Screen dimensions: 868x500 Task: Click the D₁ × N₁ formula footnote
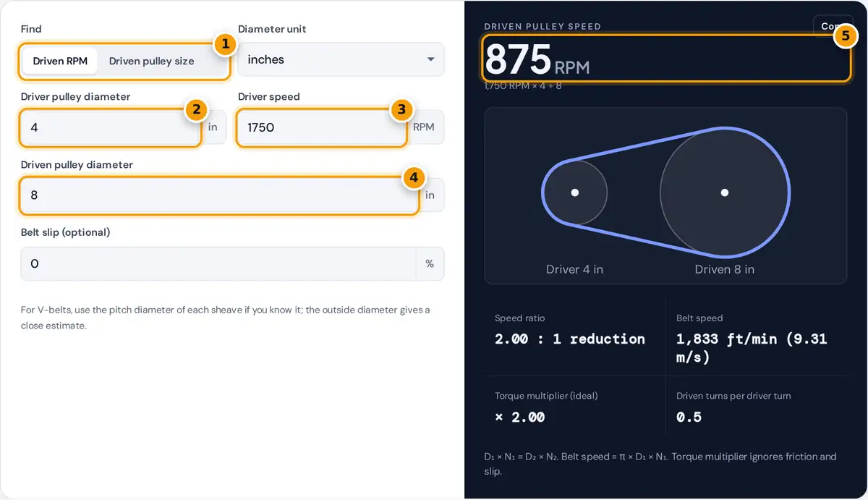coord(660,464)
